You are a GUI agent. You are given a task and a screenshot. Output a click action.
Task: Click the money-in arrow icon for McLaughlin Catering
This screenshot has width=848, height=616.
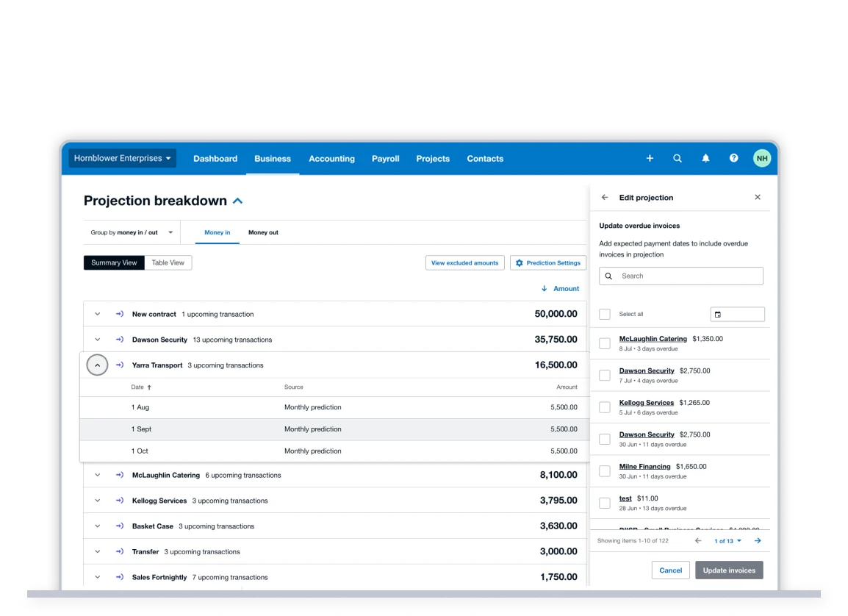[120, 476]
